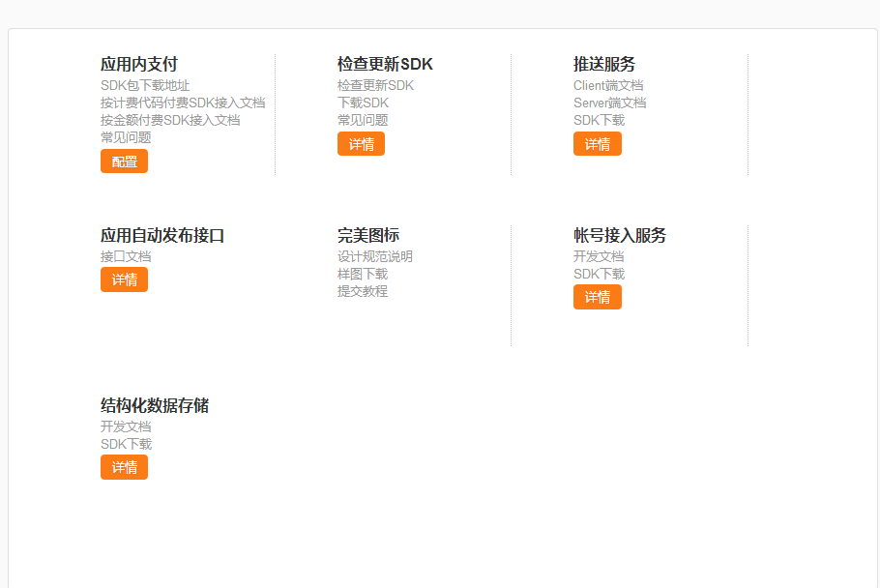Click 详情 button under 结构化数据存储

pos(124,467)
